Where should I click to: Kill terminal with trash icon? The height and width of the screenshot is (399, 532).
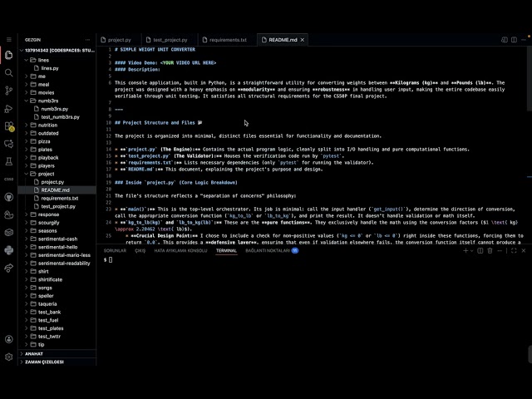coord(490,250)
